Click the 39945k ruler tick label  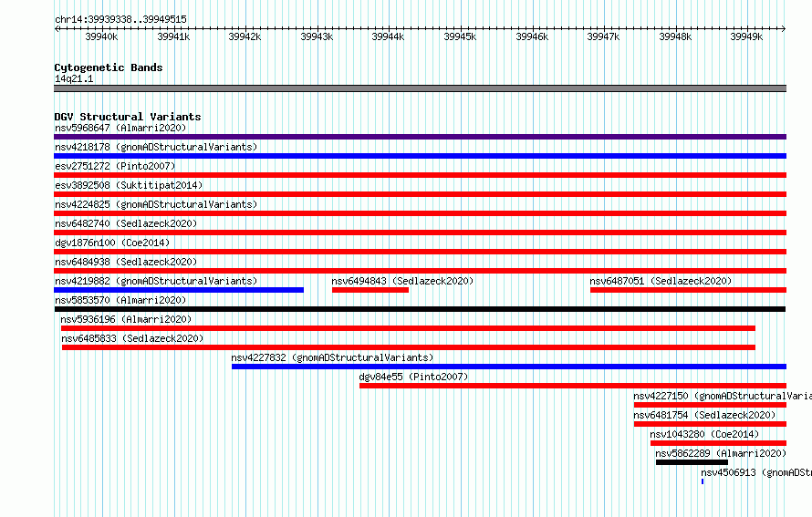(x=460, y=36)
